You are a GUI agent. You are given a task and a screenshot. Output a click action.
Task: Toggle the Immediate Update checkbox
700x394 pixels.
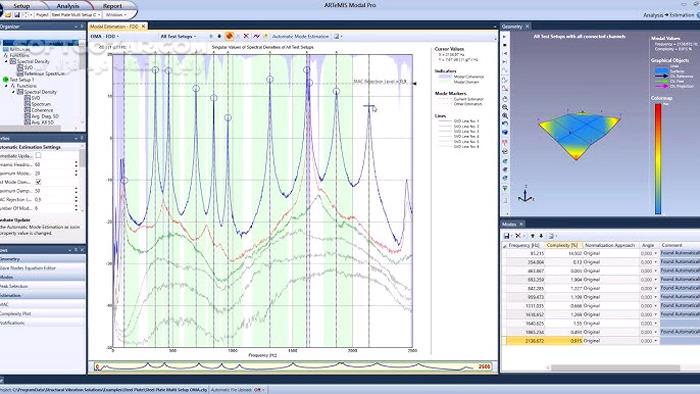click(38, 155)
